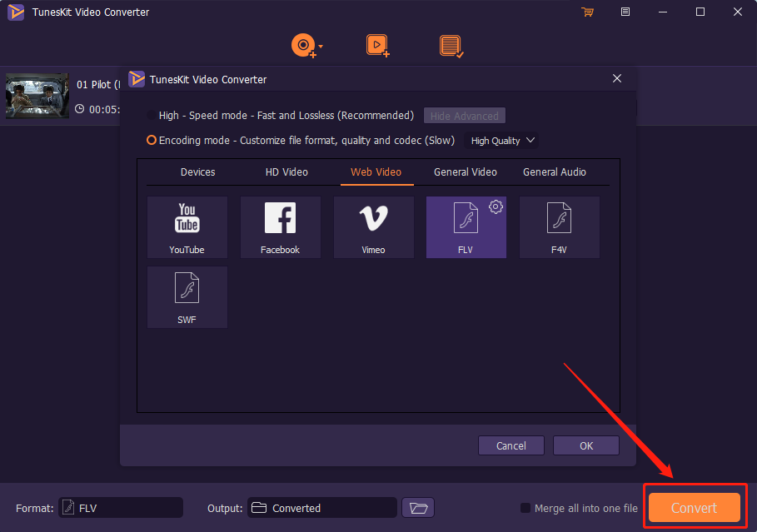The width and height of the screenshot is (757, 532).
Task: Select the Facebook format tile
Action: [280, 227]
